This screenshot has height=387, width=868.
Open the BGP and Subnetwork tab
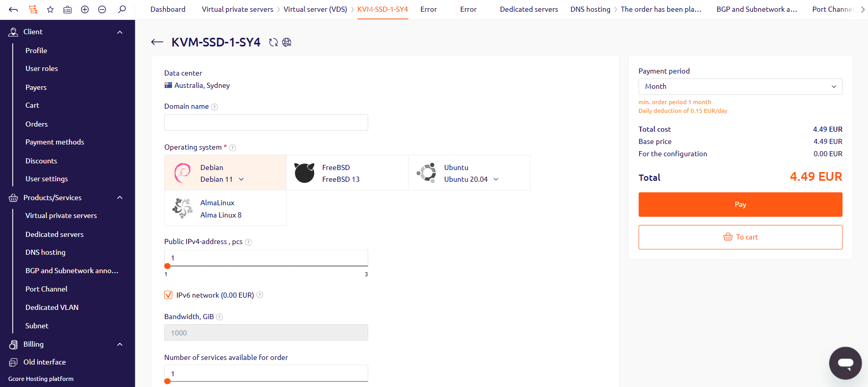click(x=757, y=9)
